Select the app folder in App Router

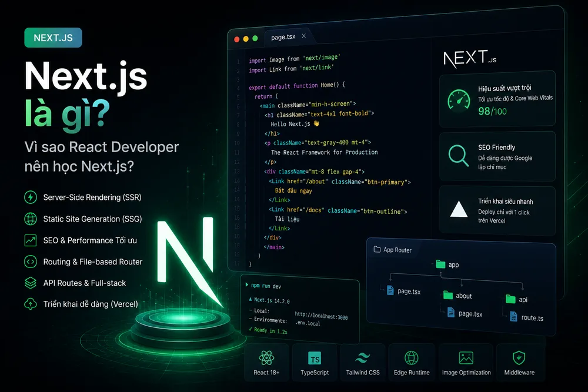pyautogui.click(x=447, y=264)
